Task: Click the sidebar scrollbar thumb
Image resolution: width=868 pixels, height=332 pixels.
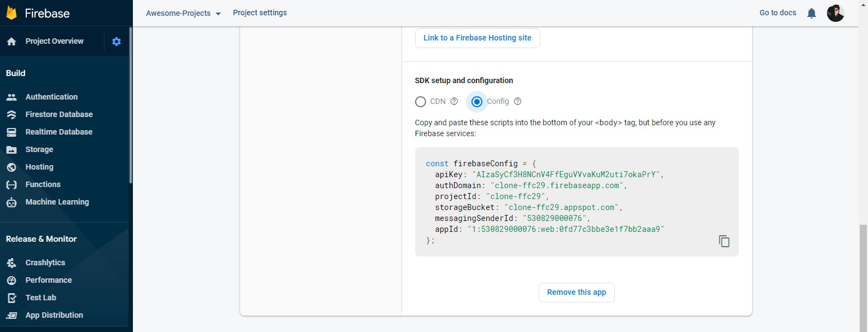Action: (x=130, y=105)
